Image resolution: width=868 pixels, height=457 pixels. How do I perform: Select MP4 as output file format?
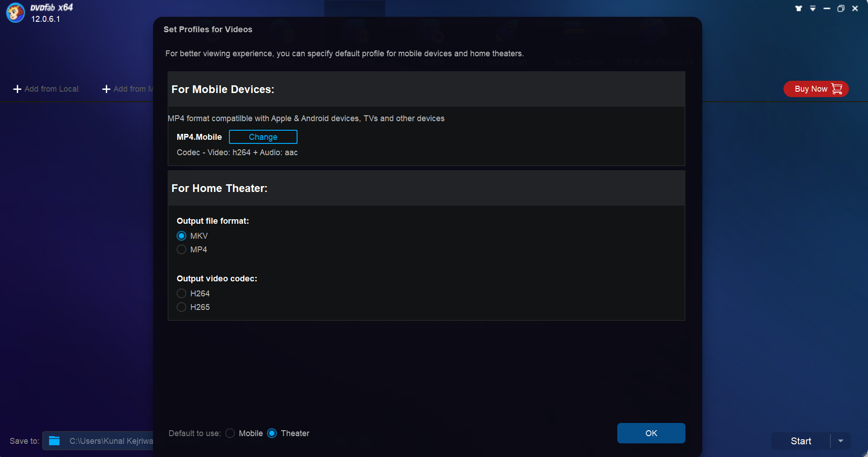pyautogui.click(x=182, y=250)
